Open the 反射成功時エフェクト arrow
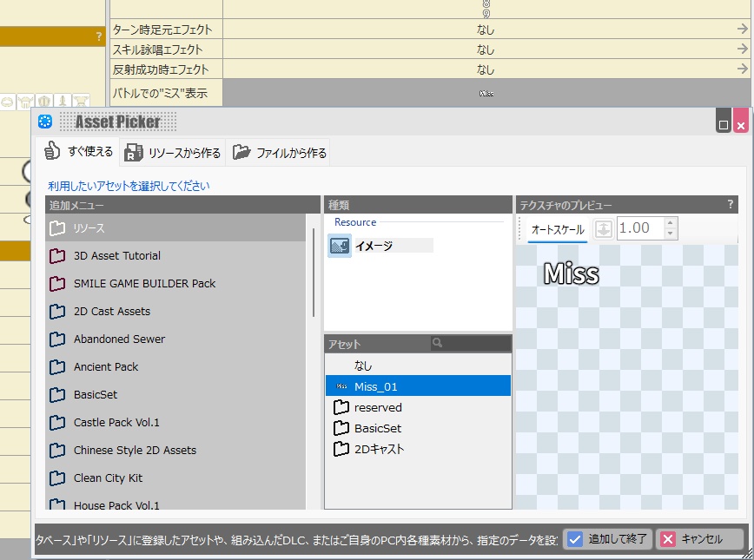 [x=743, y=69]
